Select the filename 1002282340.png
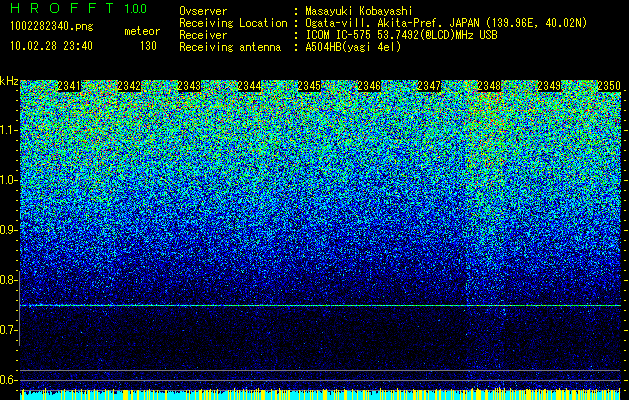Image resolution: width=629 pixels, height=400 pixels. pyautogui.click(x=52, y=26)
